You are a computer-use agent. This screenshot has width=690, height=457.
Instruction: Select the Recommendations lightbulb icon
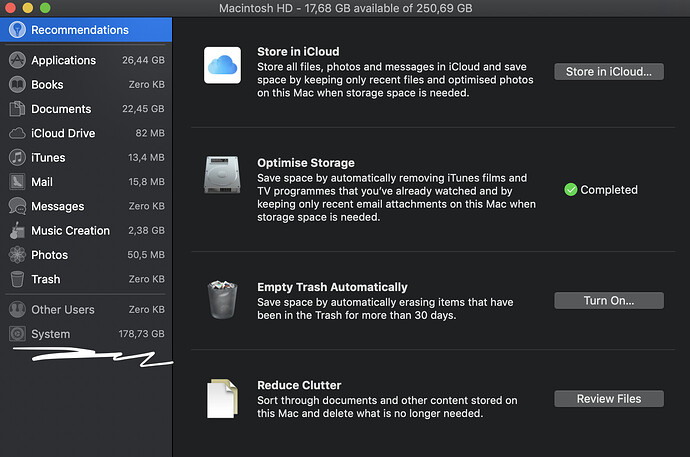17,30
